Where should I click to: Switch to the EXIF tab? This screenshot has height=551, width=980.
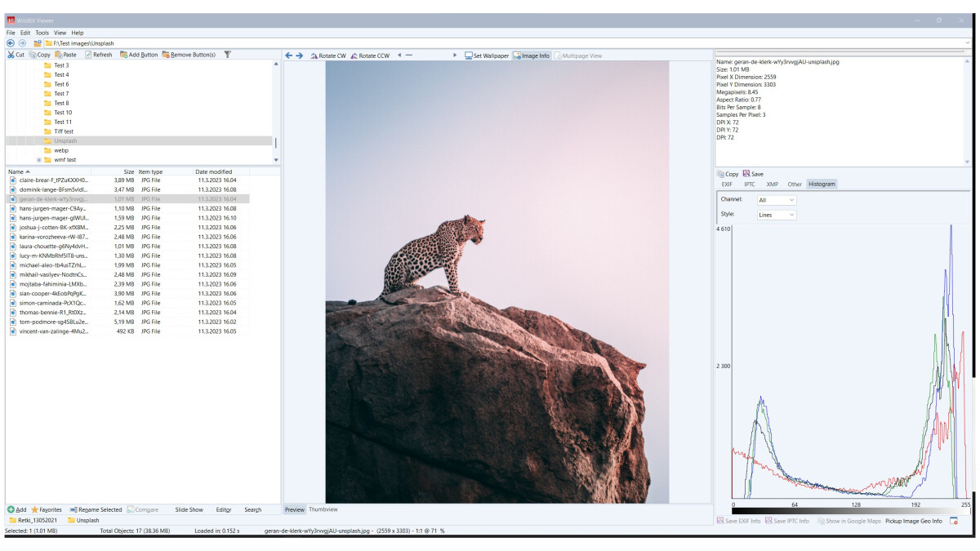tap(727, 184)
